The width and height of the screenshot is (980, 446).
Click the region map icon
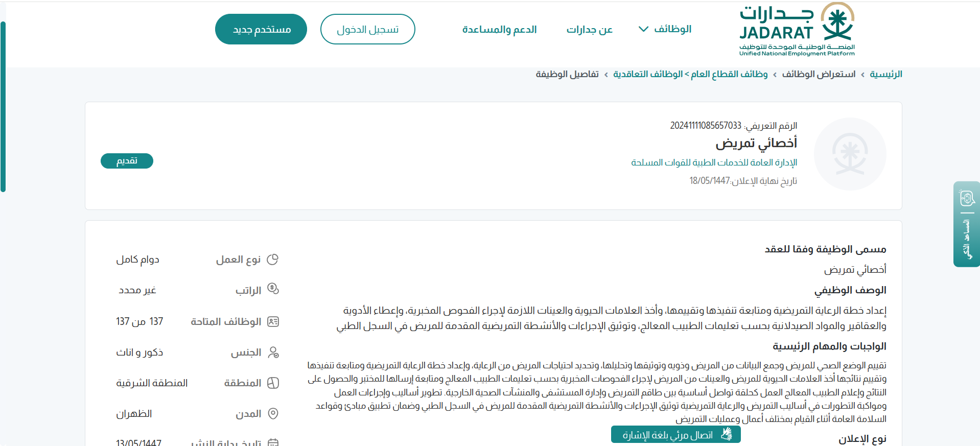pos(273,383)
